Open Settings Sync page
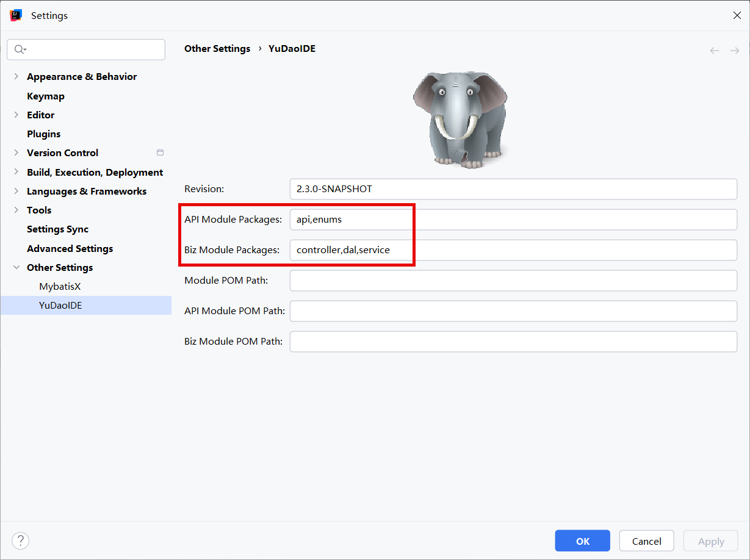 click(58, 229)
